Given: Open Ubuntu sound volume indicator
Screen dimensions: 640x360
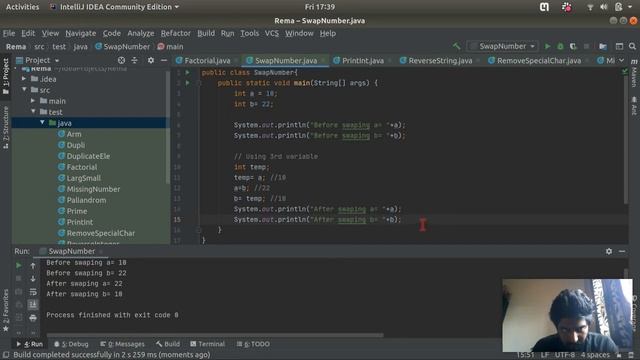Looking at the screenshot, I should tap(604, 7).
